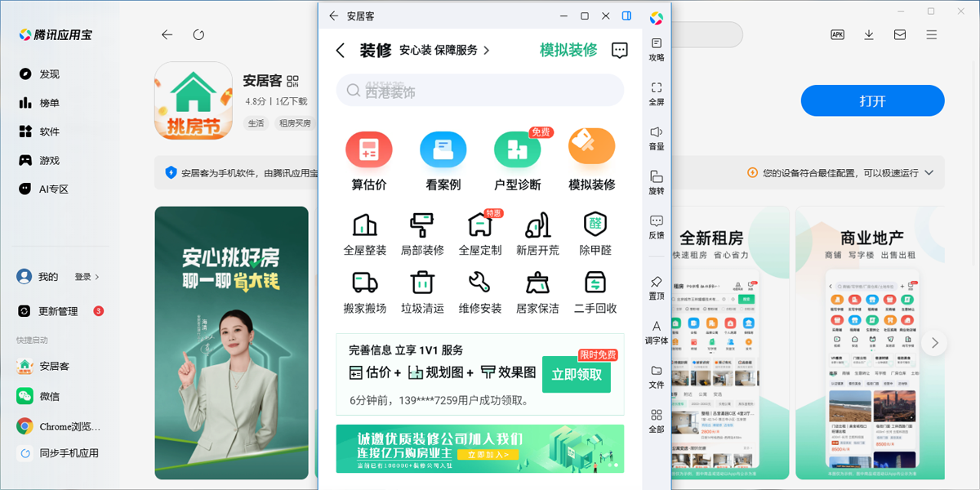Open the mail icon in 应用宝 toolbar

(x=900, y=34)
